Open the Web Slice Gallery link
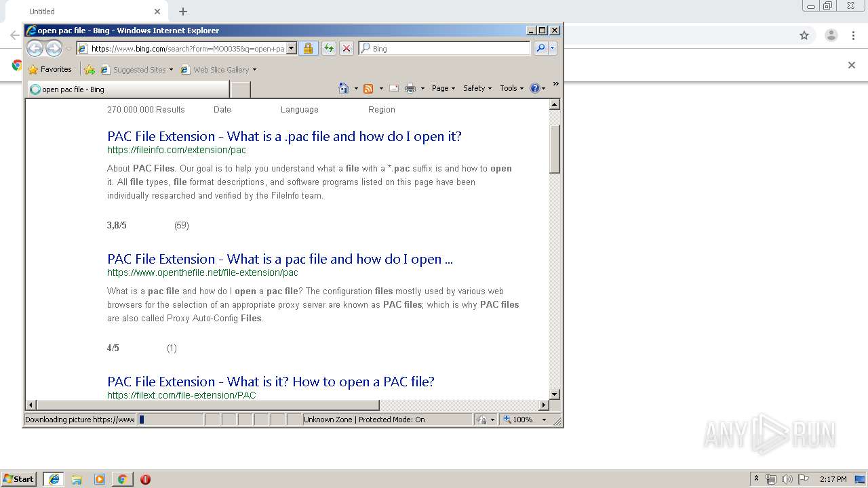The image size is (868, 488). coord(216,69)
